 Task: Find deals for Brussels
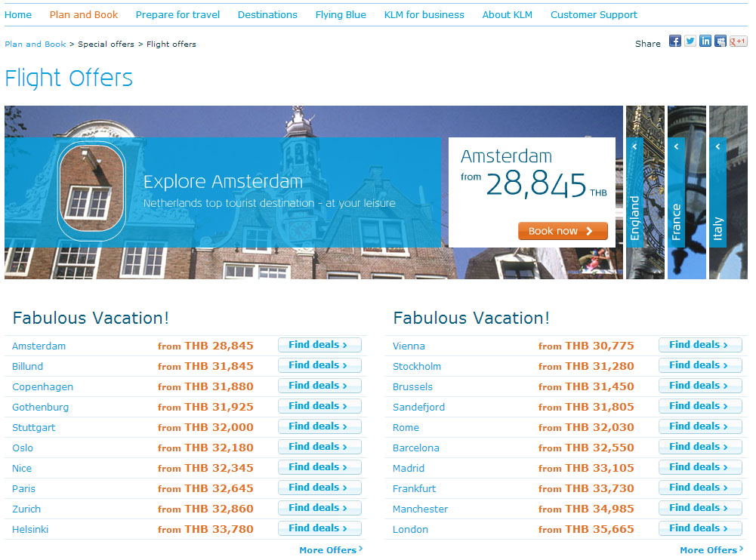coord(700,386)
